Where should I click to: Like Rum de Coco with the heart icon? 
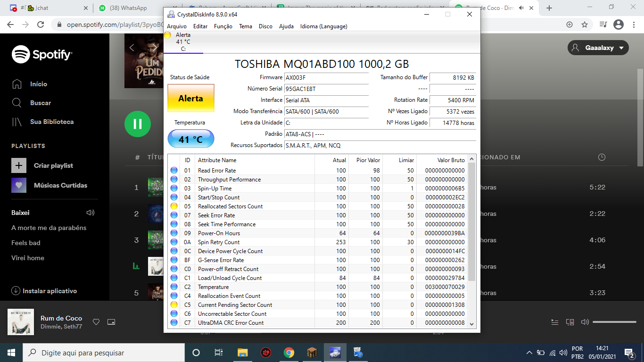tap(96, 322)
